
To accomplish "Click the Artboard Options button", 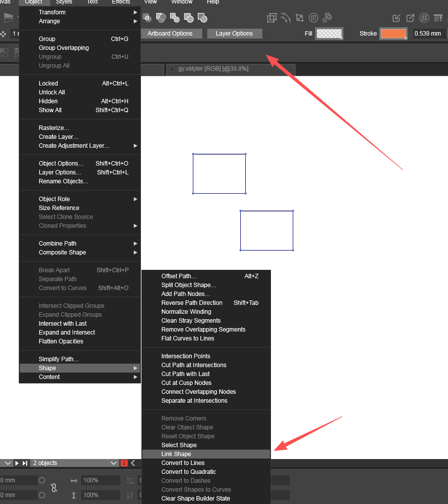I will 170,34.
